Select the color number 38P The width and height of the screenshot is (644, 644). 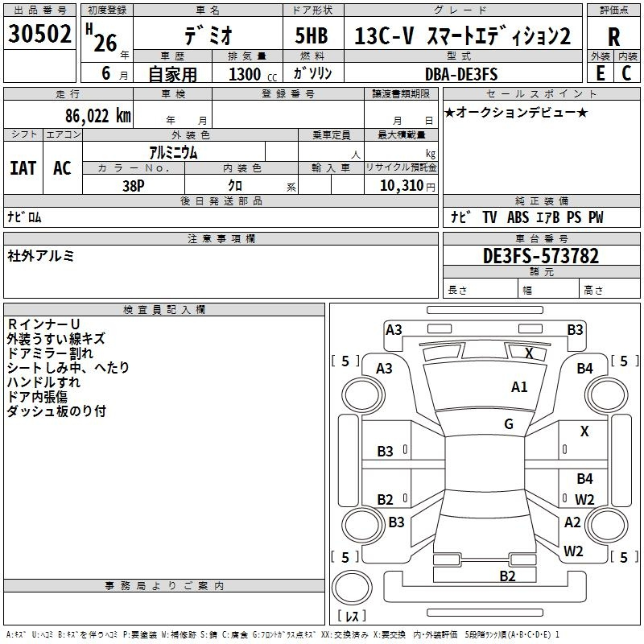[x=134, y=184]
